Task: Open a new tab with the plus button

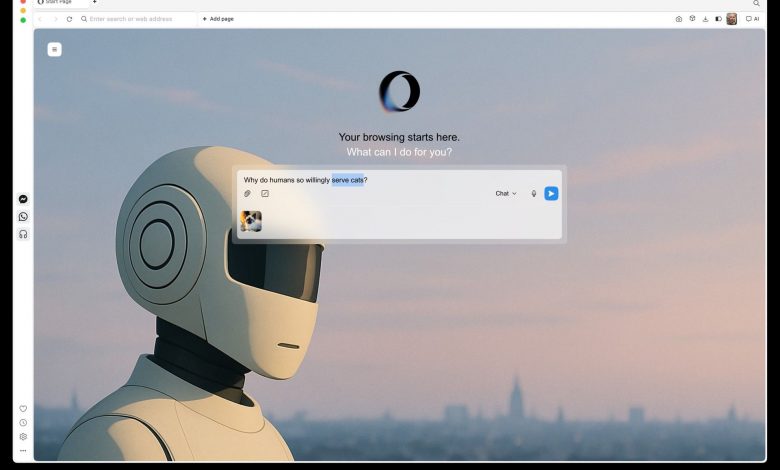Action: pos(95,3)
